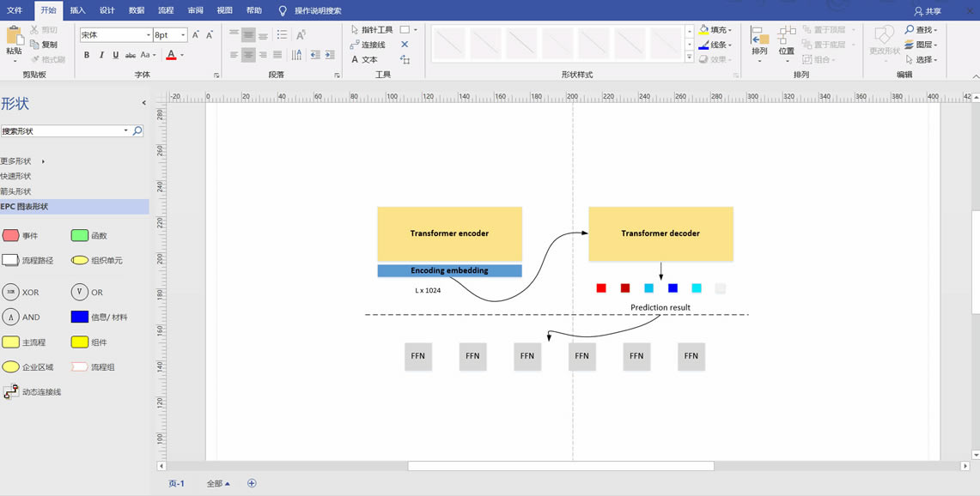Click the Share (共享) button
Viewport: 980px width, 496px height.
click(928, 11)
